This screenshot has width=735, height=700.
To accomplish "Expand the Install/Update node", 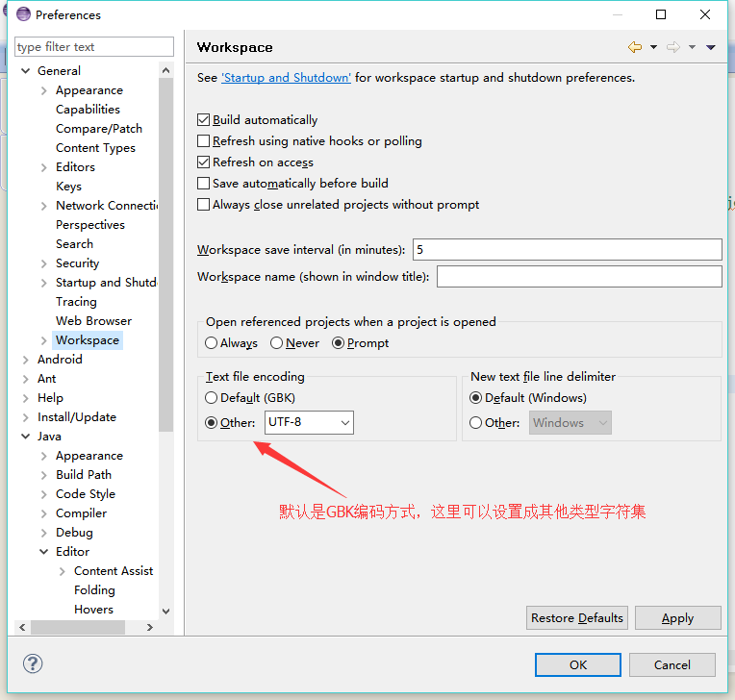I will pos(26,417).
